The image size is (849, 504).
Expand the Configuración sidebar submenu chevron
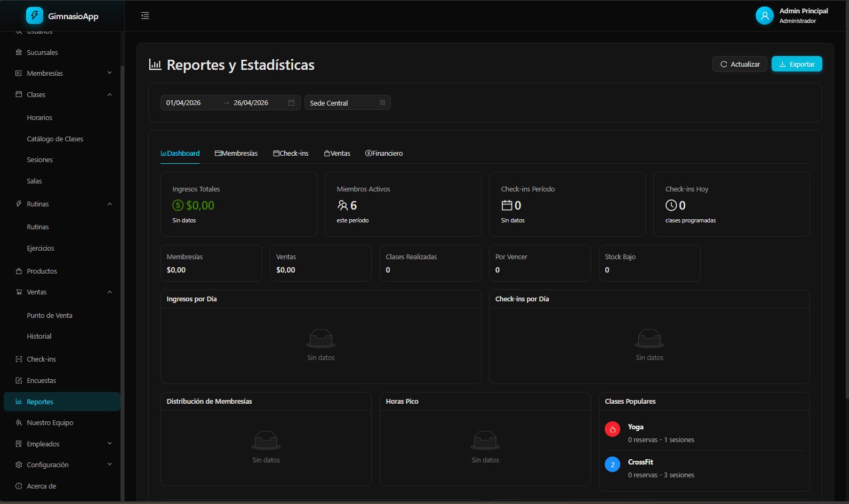(x=109, y=465)
